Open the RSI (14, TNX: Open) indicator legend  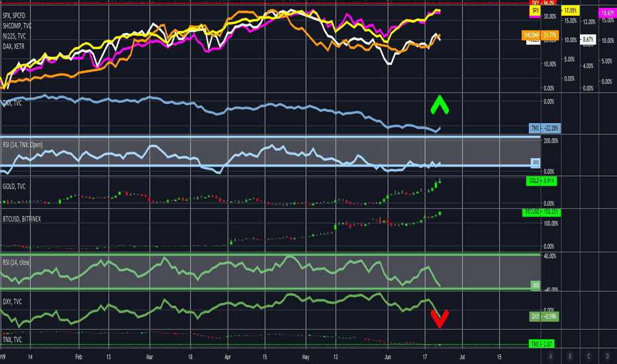coord(23,145)
